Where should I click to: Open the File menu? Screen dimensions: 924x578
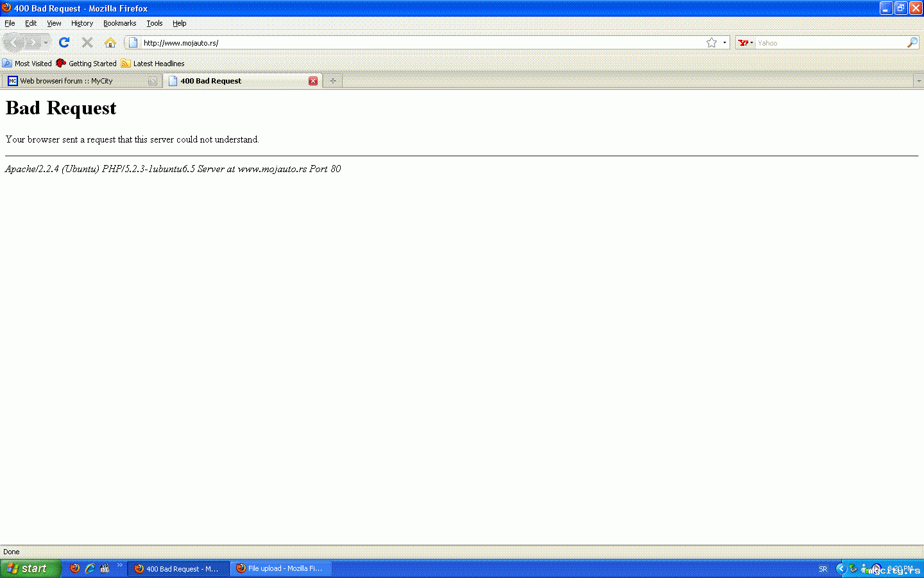point(10,23)
